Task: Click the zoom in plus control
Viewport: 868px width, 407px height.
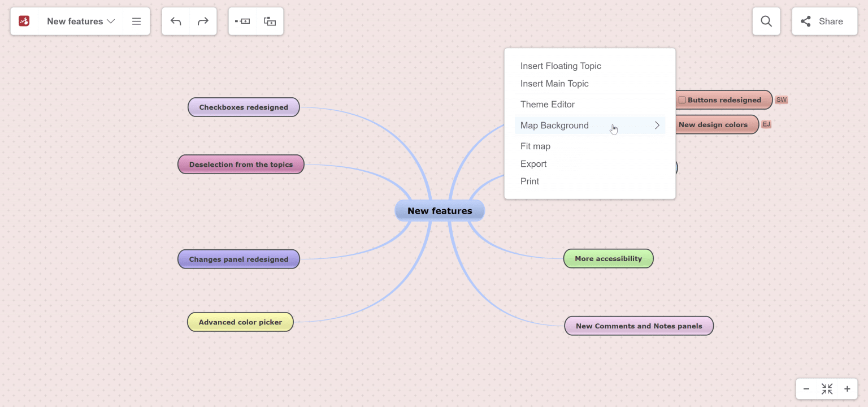Action: [x=847, y=389]
